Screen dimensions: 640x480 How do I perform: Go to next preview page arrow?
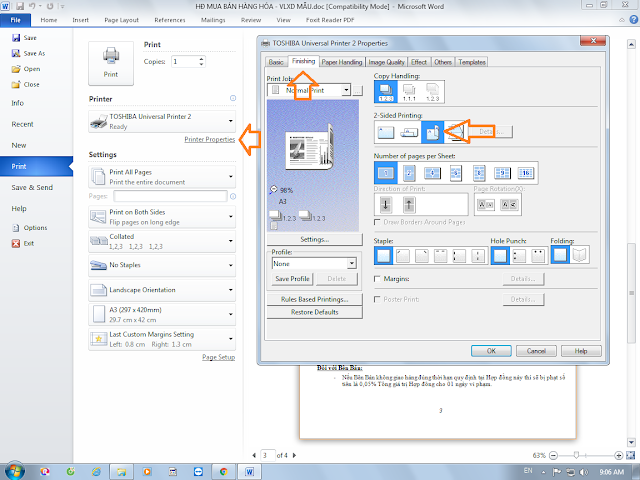(294, 455)
